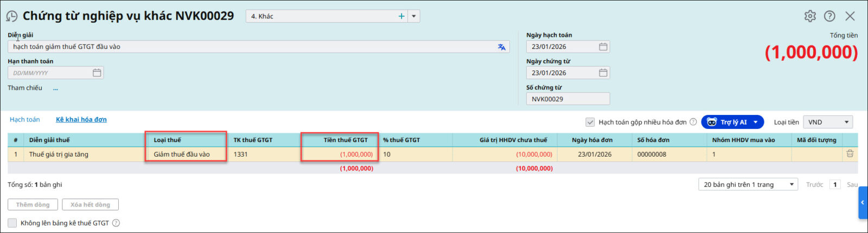Click the Thêm dòng button
This screenshot has height=233, width=868.
(x=33, y=205)
